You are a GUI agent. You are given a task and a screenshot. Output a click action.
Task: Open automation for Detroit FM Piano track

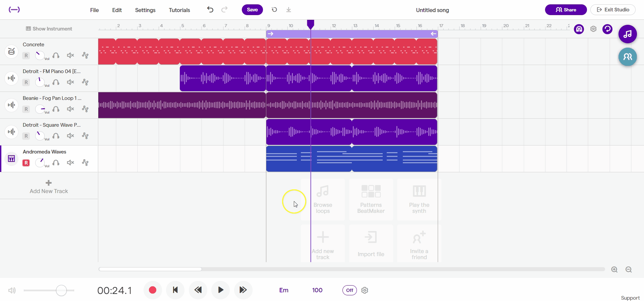[x=85, y=82]
